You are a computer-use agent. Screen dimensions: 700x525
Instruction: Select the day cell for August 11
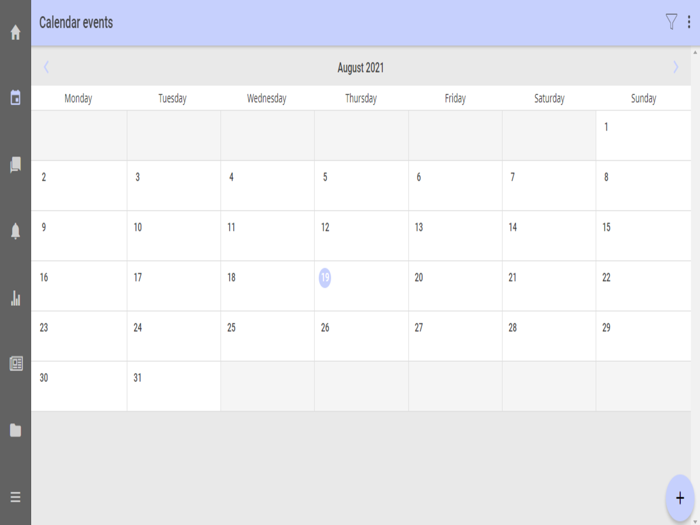coord(267,236)
